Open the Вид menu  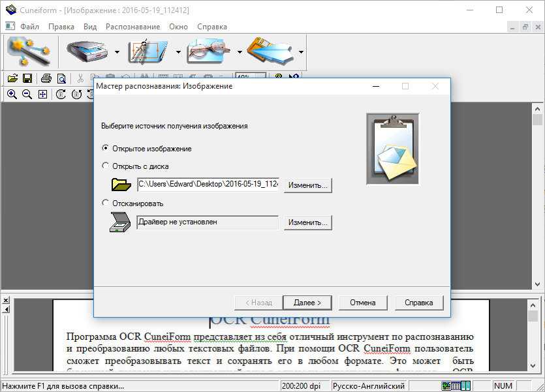click(x=90, y=27)
